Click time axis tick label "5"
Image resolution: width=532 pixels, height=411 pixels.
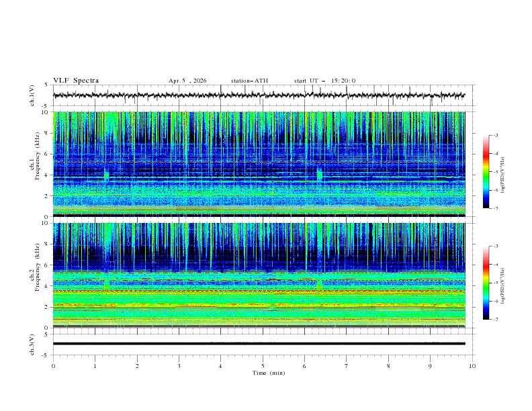click(x=263, y=366)
